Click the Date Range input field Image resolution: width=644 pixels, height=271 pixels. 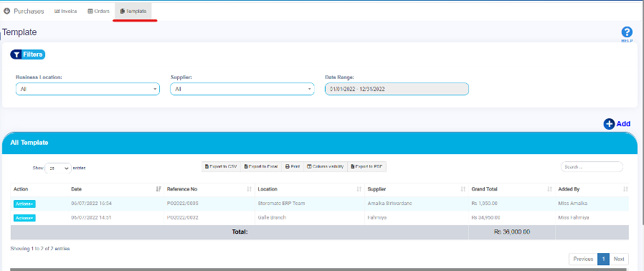click(x=397, y=89)
